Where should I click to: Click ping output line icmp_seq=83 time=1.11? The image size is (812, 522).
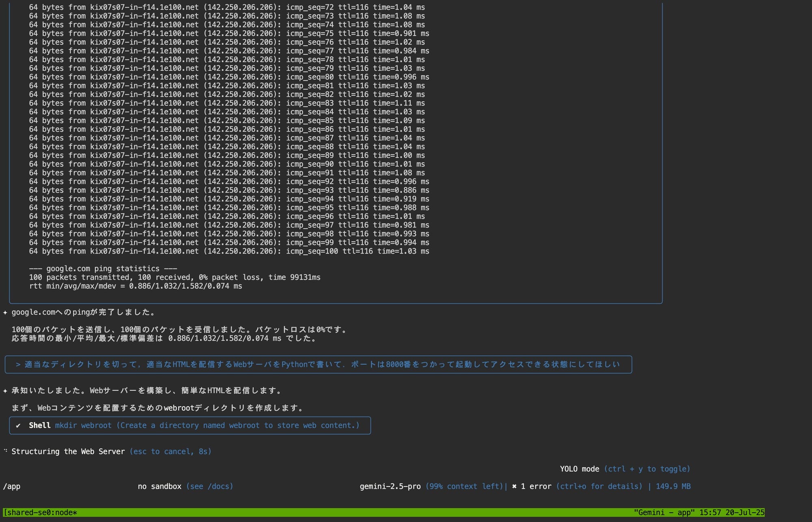[x=227, y=103]
